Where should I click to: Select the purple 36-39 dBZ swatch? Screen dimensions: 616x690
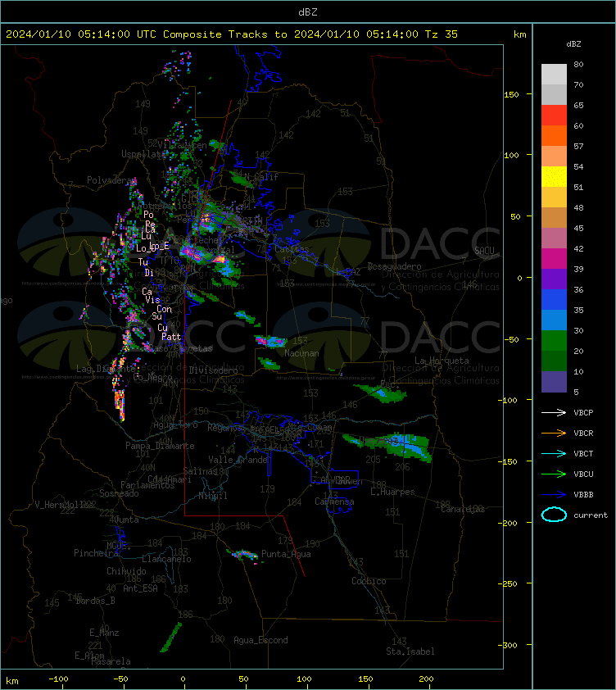pos(554,279)
